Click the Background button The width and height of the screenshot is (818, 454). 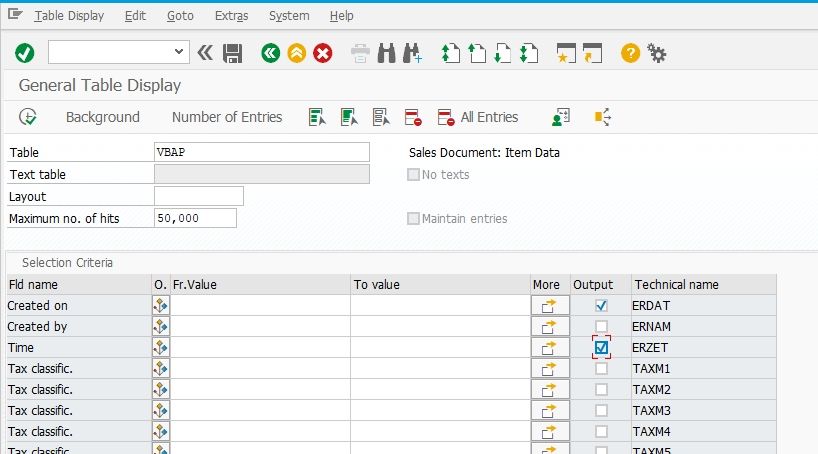click(x=103, y=117)
